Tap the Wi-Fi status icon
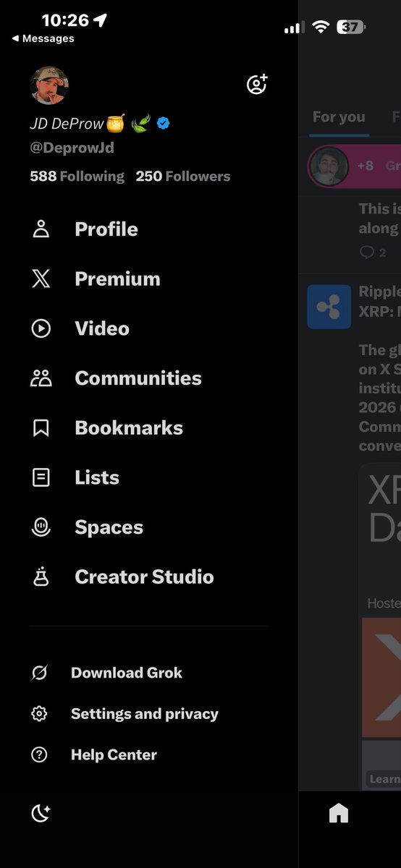 [321, 27]
